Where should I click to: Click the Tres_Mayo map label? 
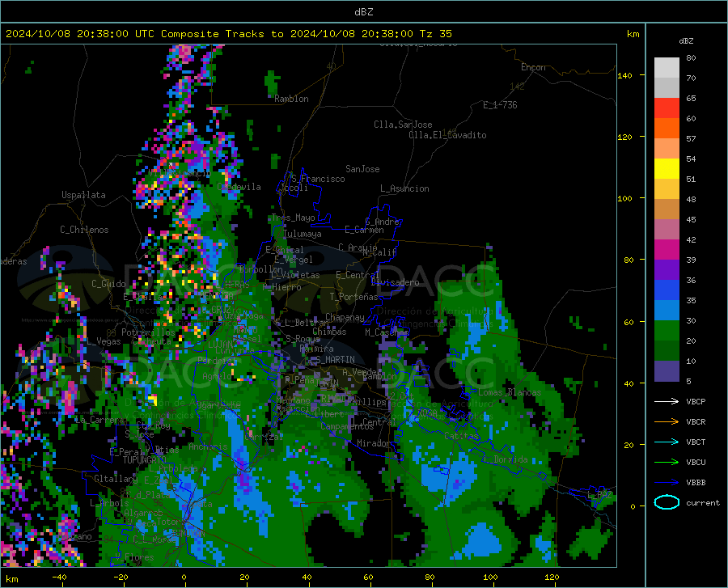coord(293,218)
